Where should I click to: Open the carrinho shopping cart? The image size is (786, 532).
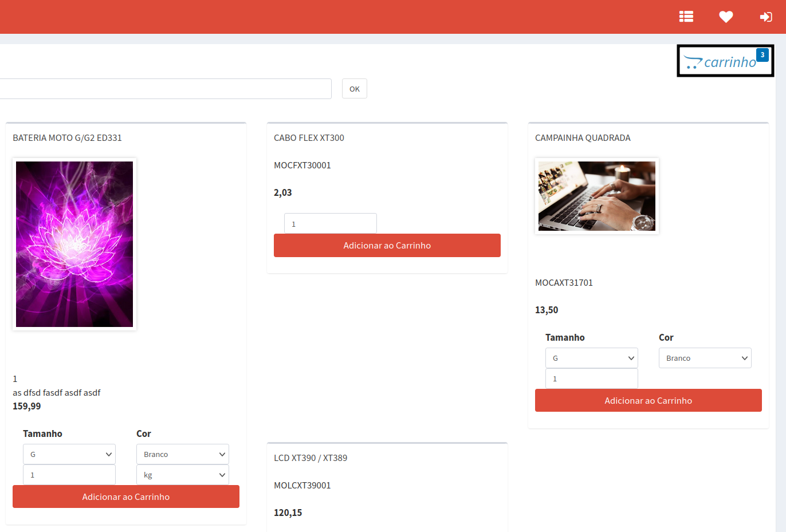tap(721, 62)
